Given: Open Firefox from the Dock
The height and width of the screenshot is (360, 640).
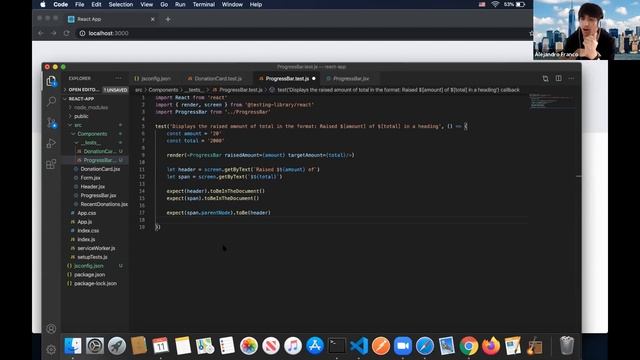Looking at the screenshot, I should (x=491, y=346).
